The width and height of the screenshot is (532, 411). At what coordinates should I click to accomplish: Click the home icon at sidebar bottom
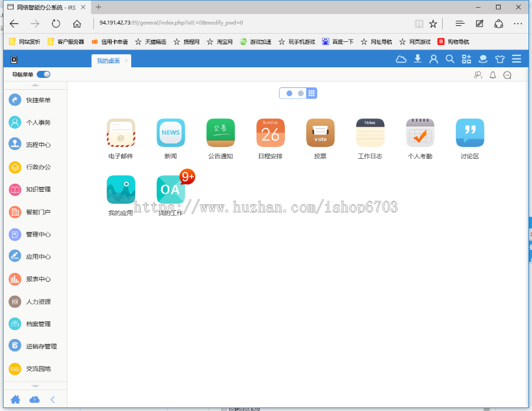pyautogui.click(x=15, y=399)
